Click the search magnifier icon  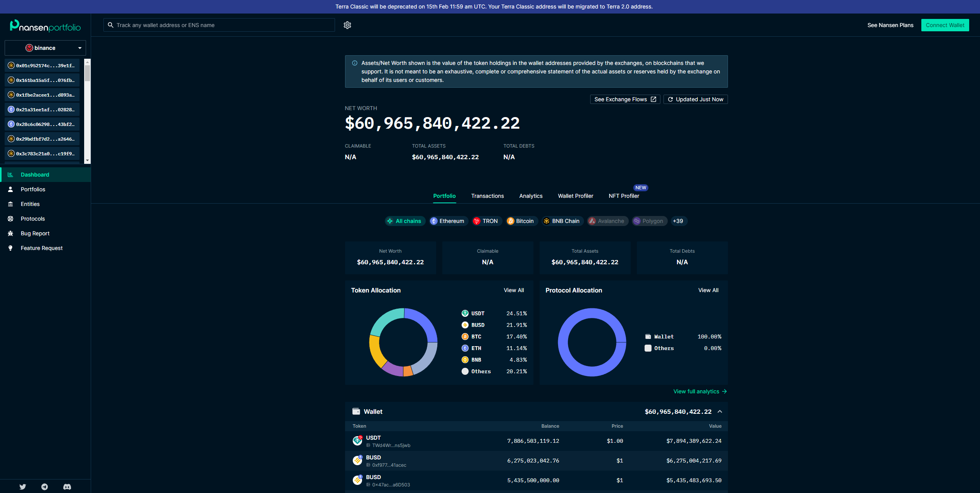110,25
